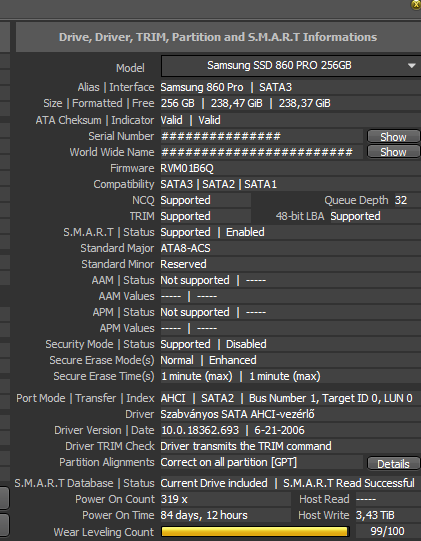This screenshot has width=421, height=541.
Task: Click driver name 'Szabványos SATA AHCI-vezérlő'
Action: [x=237, y=414]
